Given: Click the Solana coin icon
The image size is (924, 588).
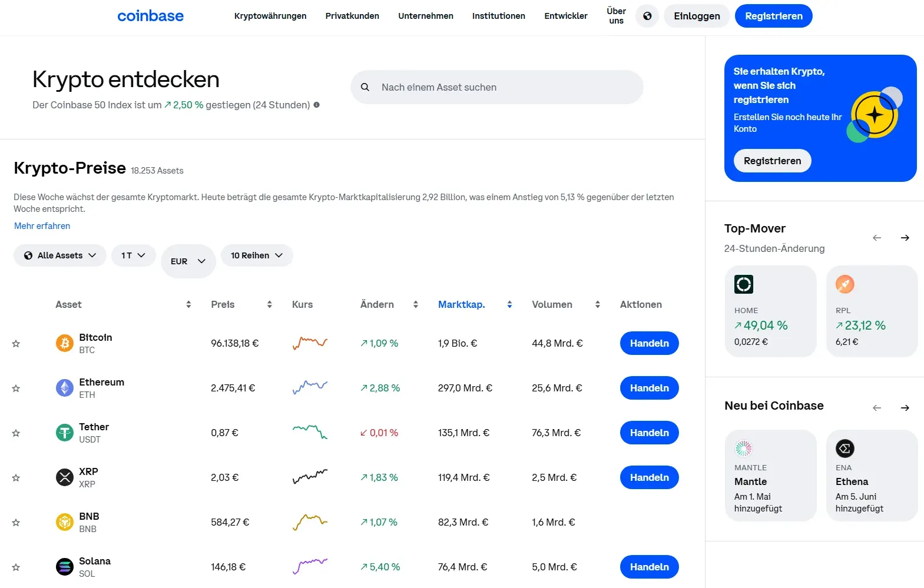Looking at the screenshot, I should (64, 567).
